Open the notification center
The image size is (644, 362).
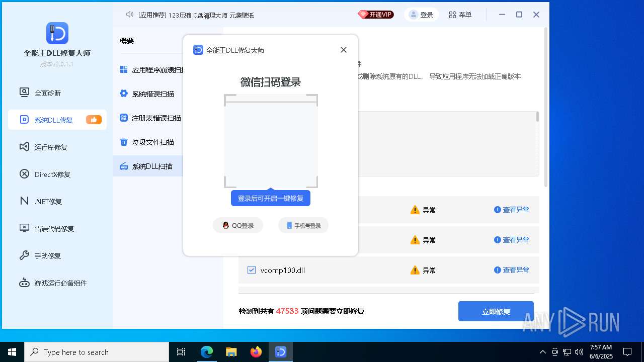pos(627,352)
